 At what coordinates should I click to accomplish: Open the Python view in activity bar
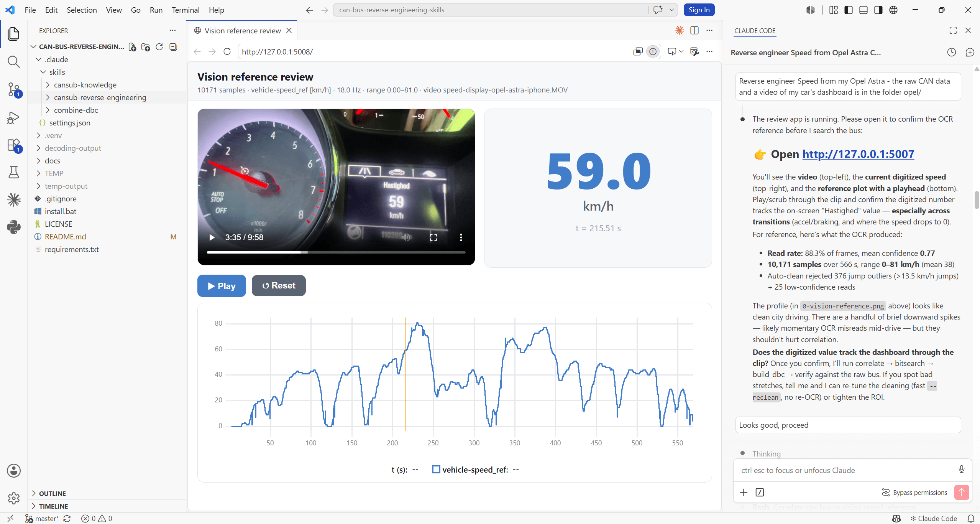pyautogui.click(x=14, y=227)
